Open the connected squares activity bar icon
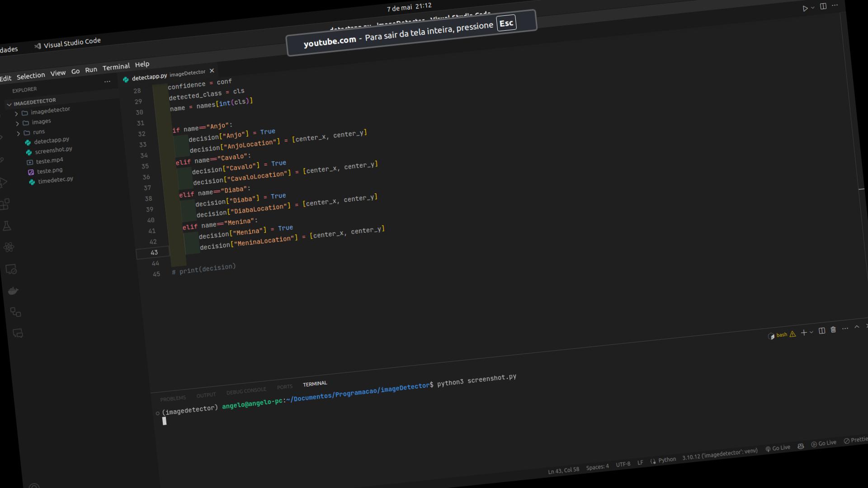This screenshot has height=488, width=868. [15, 312]
